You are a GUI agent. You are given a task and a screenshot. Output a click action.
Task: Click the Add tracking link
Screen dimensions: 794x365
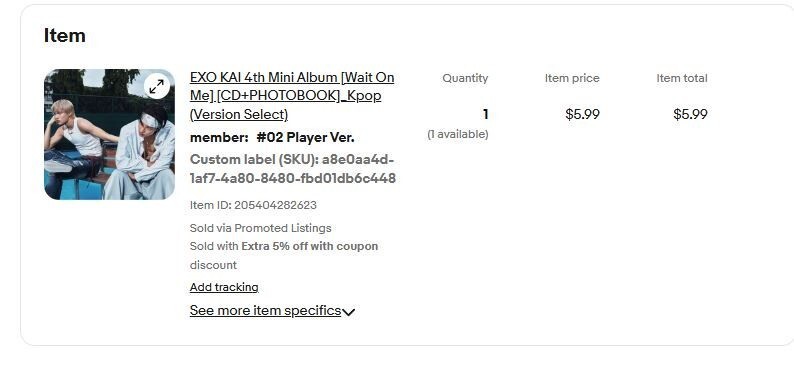[x=224, y=287]
